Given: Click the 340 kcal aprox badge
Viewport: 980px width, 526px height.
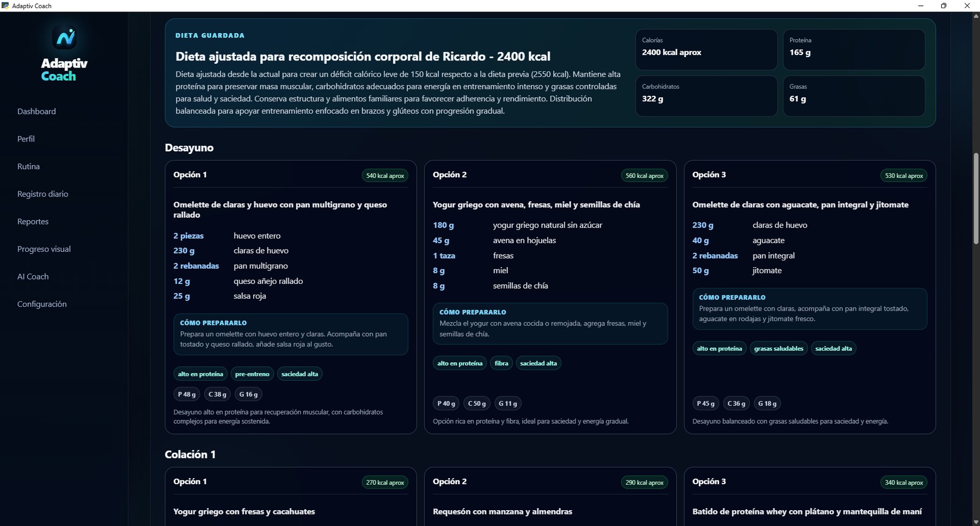Looking at the screenshot, I should pyautogui.click(x=904, y=482).
